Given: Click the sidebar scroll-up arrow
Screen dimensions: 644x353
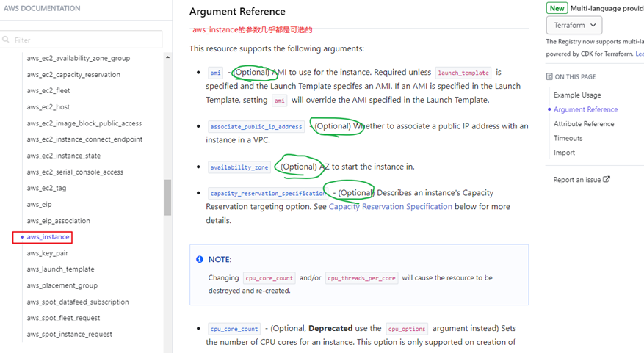Looking at the screenshot, I should (167, 57).
